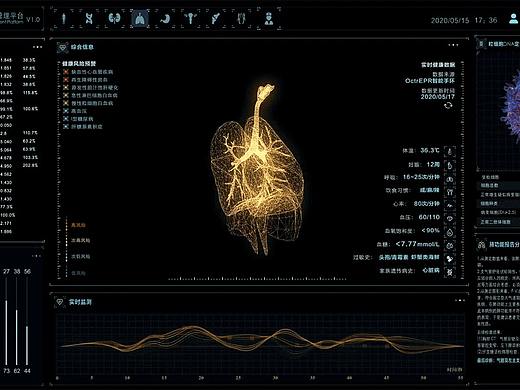Select the highlighted lungs icon
This screenshot has height=390, width=520.
click(x=140, y=18)
